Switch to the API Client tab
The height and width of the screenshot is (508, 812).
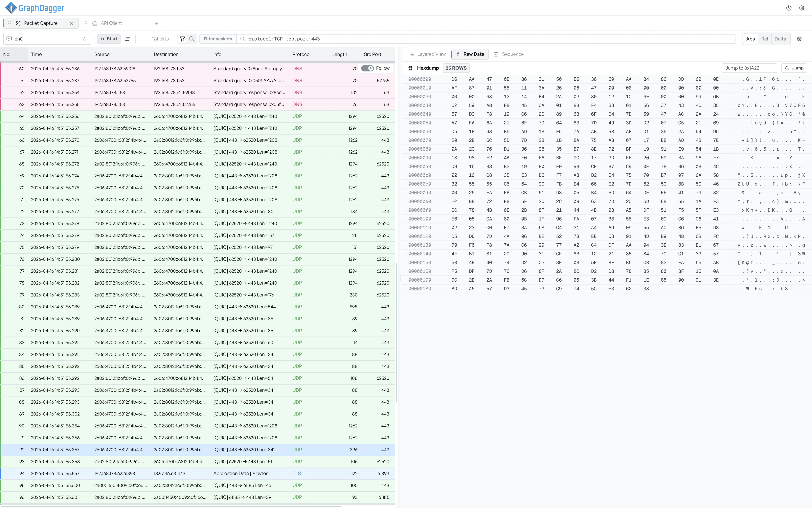pyautogui.click(x=111, y=23)
